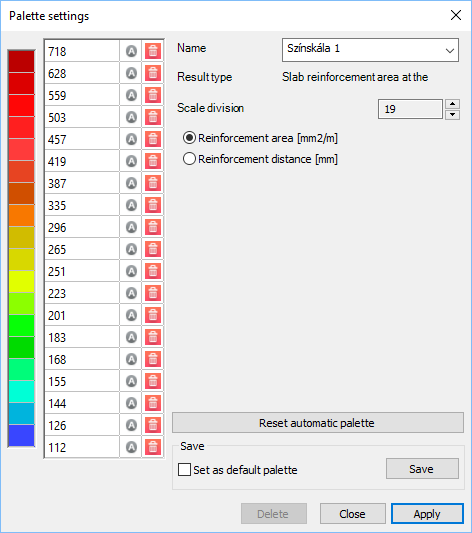Apply the palette settings

[427, 514]
